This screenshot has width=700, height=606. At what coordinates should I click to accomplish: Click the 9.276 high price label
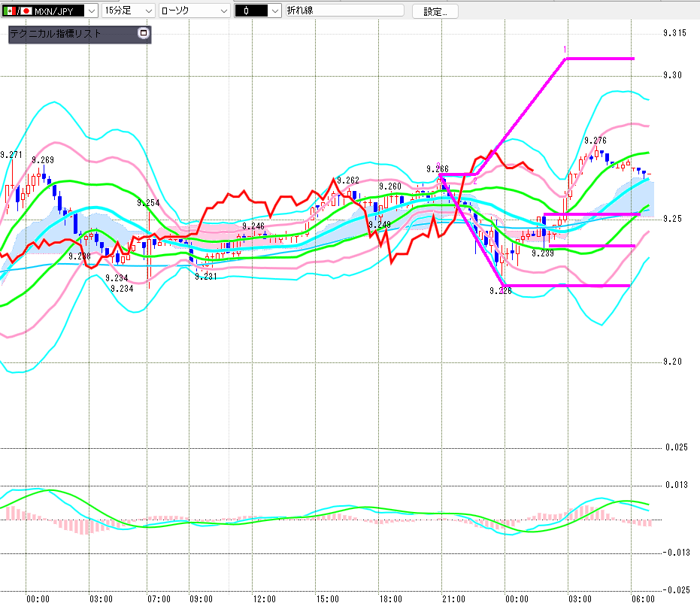595,141
